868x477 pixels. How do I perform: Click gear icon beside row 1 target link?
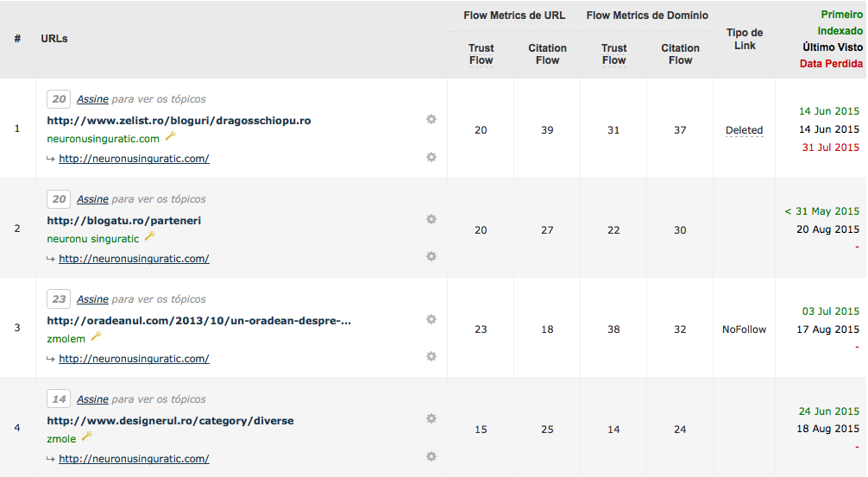[x=431, y=157]
